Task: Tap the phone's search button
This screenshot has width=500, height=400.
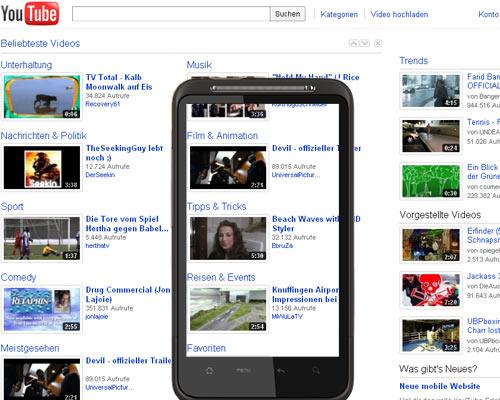Action: 316,370
